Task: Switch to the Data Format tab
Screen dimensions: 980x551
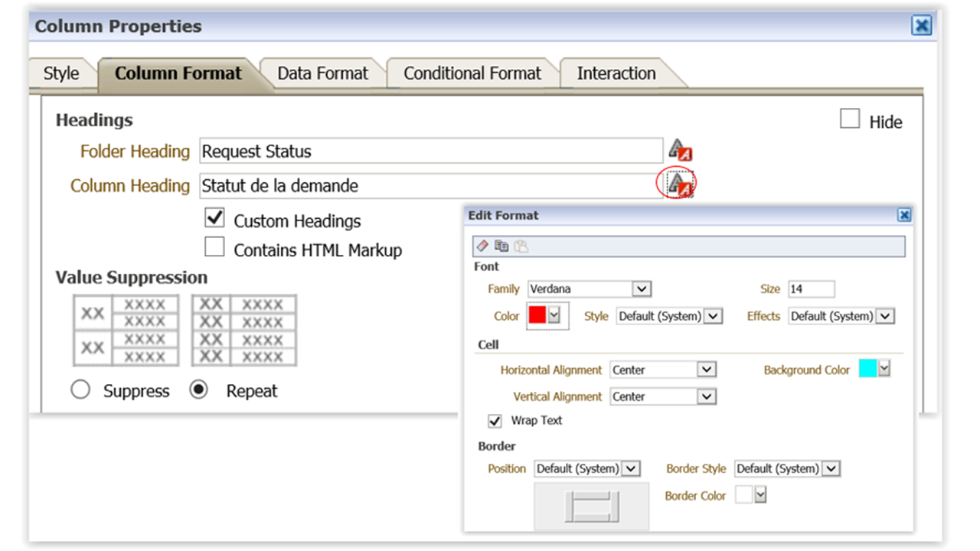Action: 322,74
